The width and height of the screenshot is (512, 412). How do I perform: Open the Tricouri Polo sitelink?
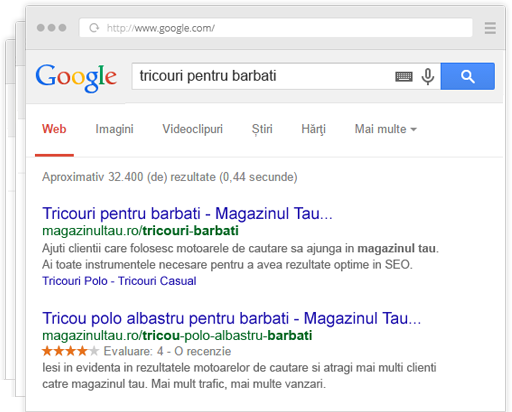coord(75,281)
